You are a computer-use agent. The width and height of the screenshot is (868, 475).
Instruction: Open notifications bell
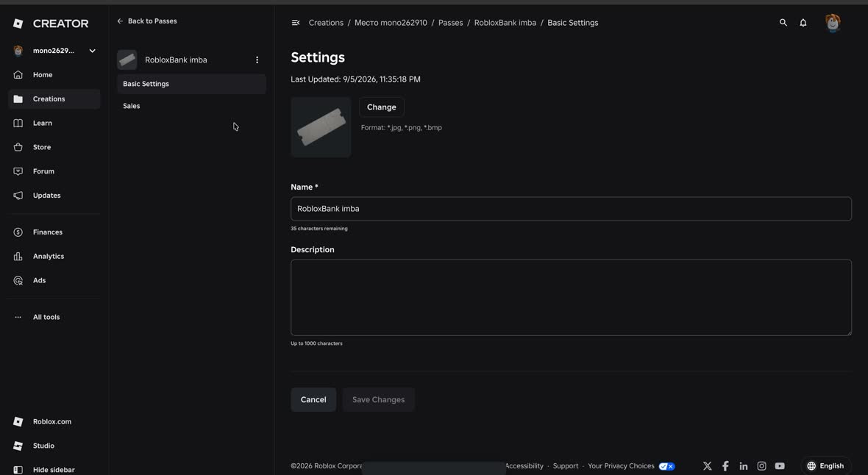tap(803, 23)
